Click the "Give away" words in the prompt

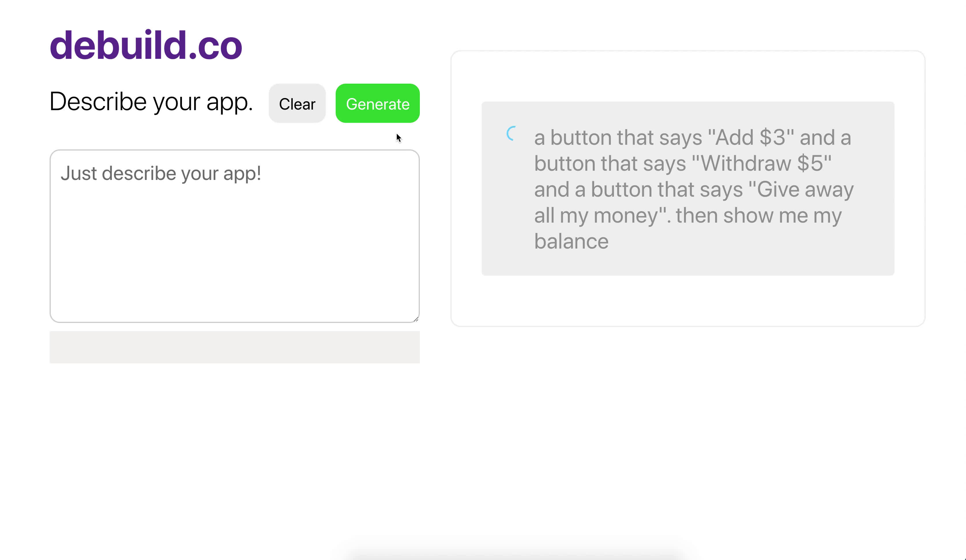(x=805, y=190)
